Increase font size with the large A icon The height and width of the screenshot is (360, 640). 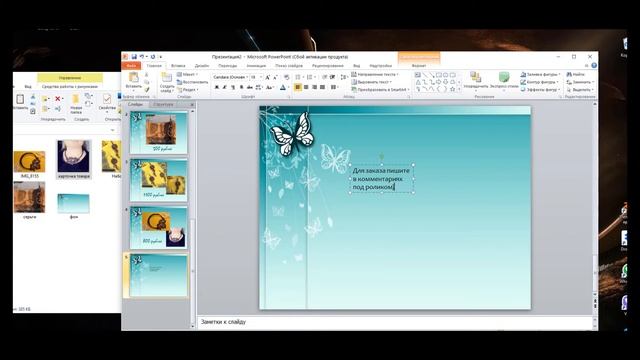[268, 77]
